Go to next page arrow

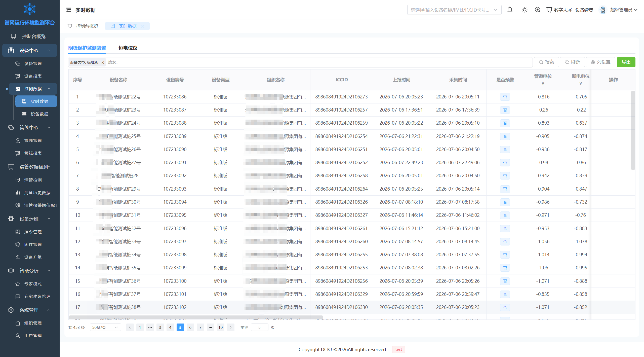230,327
